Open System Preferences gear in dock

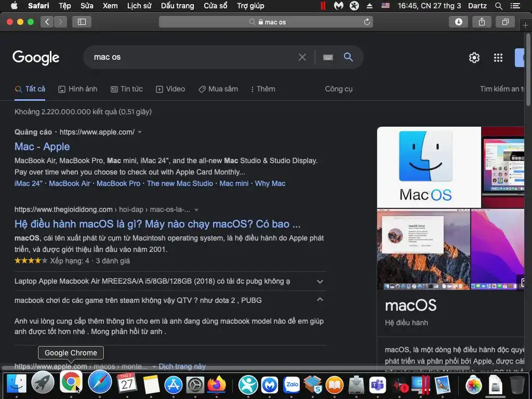point(195,385)
